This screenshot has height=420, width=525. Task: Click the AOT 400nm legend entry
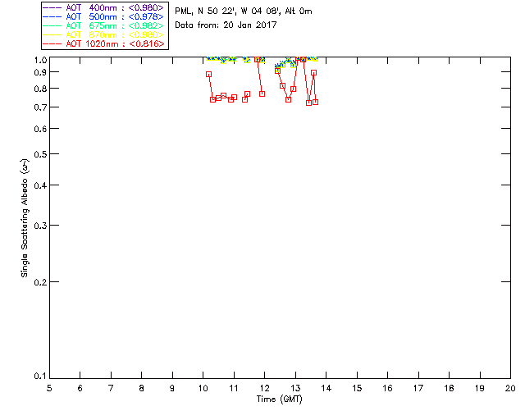pos(103,7)
